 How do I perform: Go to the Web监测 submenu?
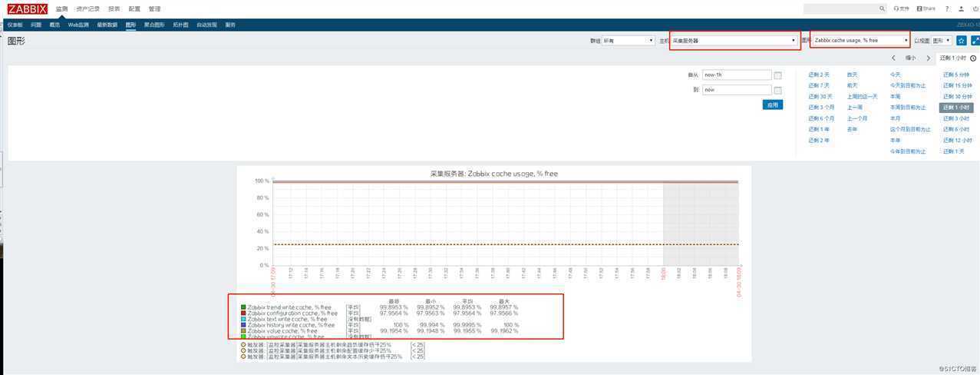tap(78, 25)
